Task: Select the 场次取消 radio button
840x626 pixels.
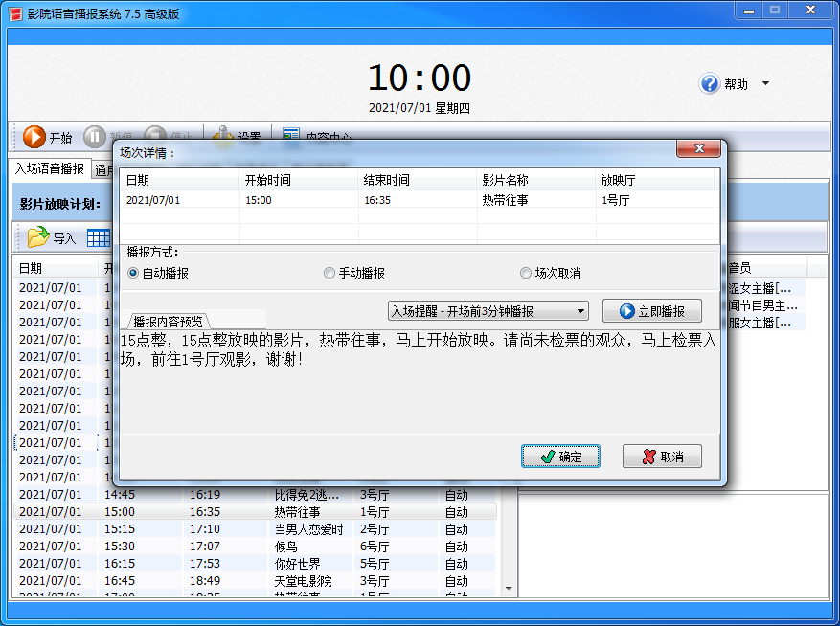Action: tap(526, 273)
